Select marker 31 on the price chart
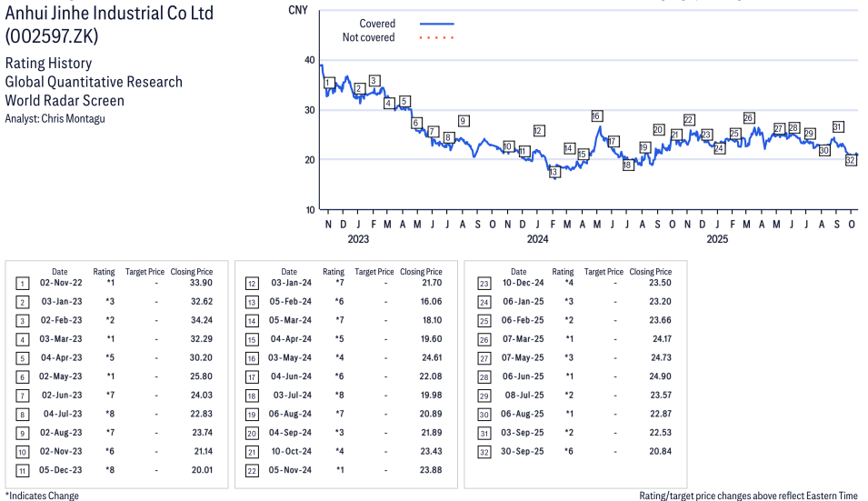 (x=838, y=127)
